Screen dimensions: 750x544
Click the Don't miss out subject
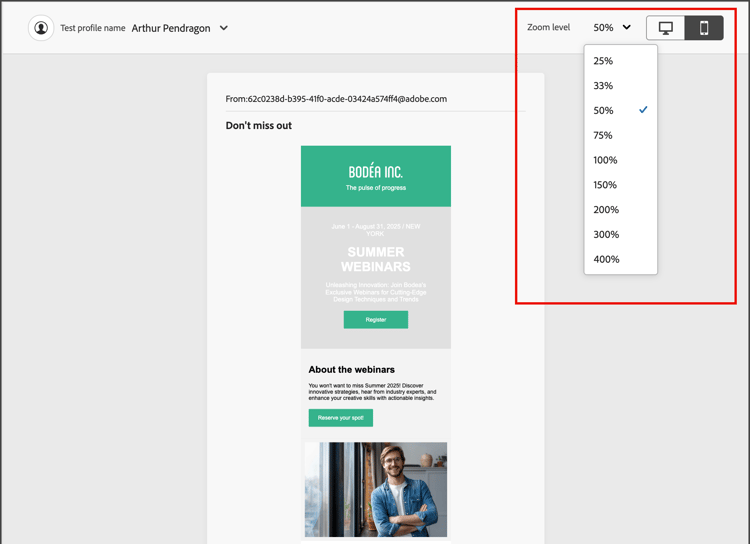pyautogui.click(x=259, y=125)
